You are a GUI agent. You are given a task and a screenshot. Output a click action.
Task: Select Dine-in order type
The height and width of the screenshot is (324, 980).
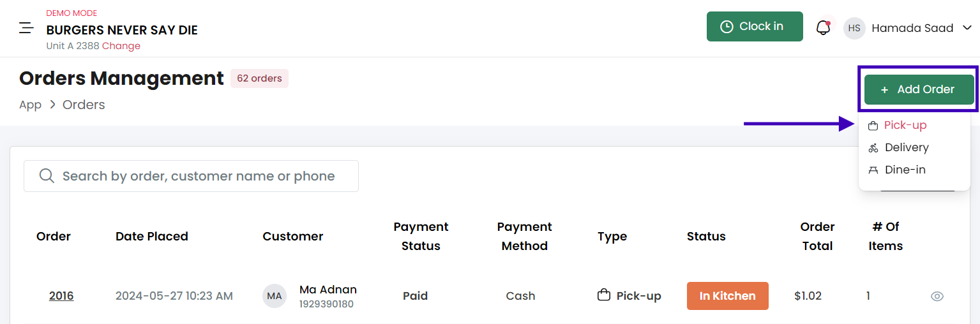(905, 170)
